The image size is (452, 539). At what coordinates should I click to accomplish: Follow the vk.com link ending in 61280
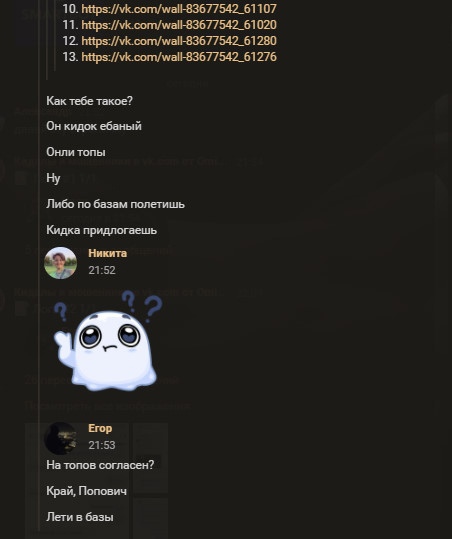179,41
